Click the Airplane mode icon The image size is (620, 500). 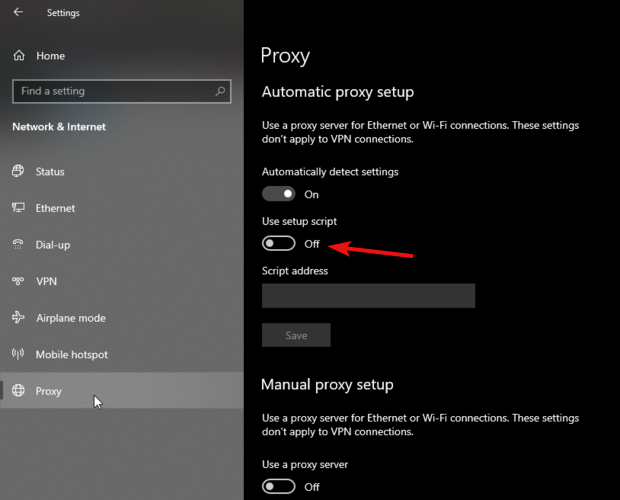tap(18, 318)
